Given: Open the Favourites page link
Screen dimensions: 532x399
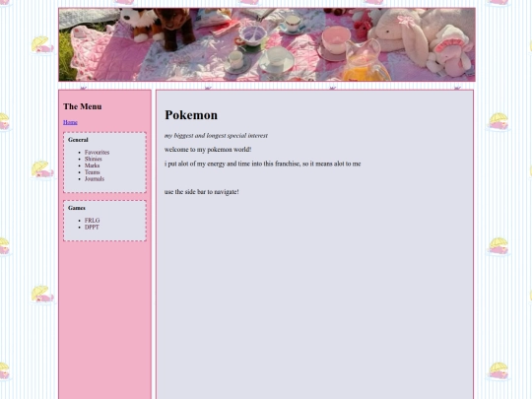Looking at the screenshot, I should (97, 153).
